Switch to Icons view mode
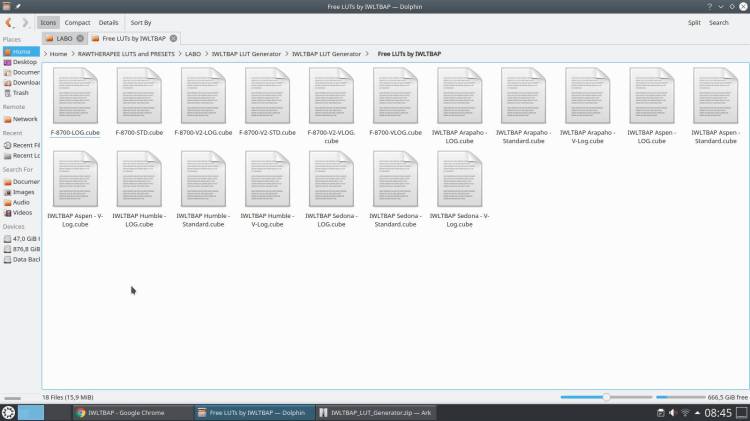This screenshot has height=421, width=750. click(x=48, y=22)
